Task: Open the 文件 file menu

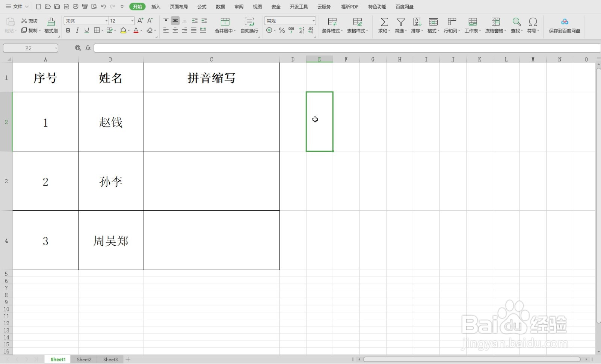Action: [x=17, y=7]
